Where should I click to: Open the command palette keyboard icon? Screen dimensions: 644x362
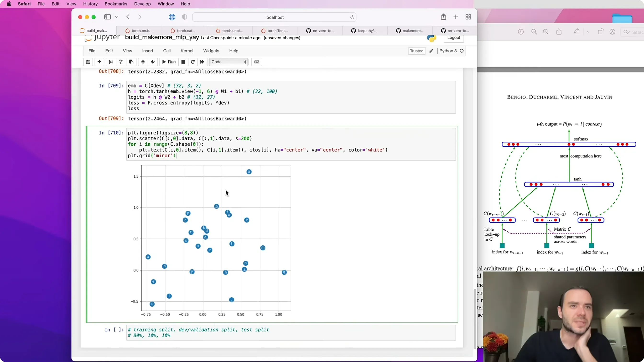click(257, 62)
